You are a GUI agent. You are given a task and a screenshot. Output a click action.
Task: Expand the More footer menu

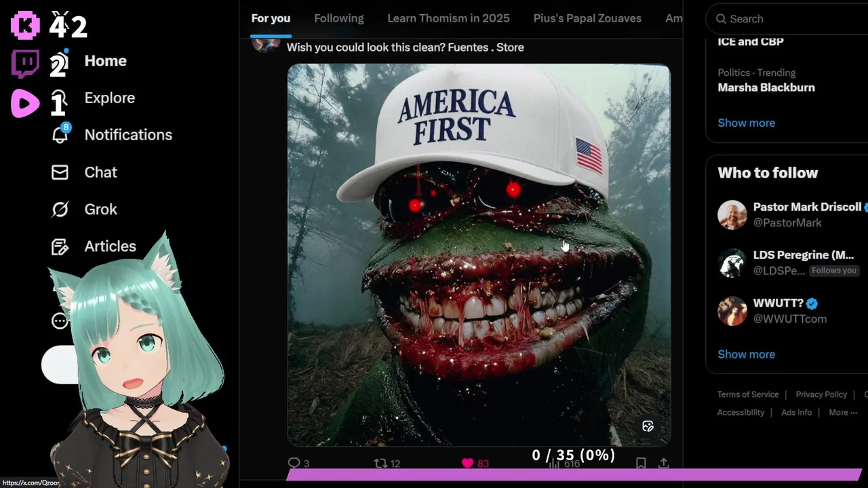coord(843,412)
